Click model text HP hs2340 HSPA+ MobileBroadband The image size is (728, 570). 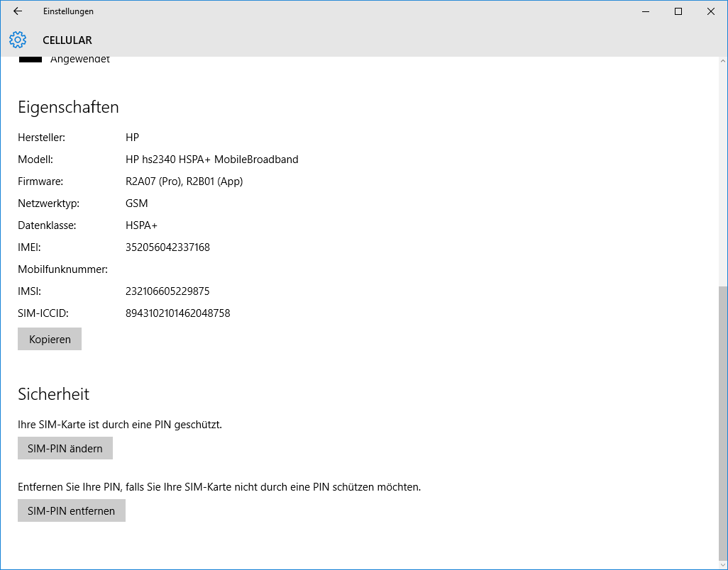click(211, 160)
